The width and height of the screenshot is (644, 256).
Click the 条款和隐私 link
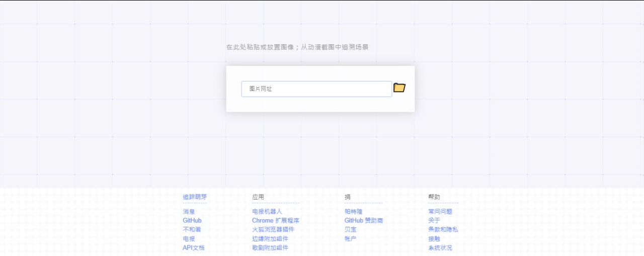(443, 230)
